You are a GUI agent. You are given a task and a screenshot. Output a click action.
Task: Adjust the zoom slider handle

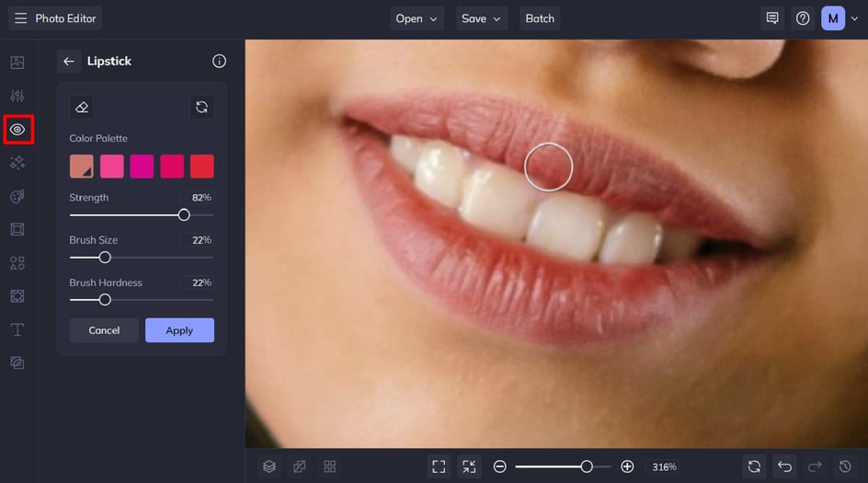click(x=587, y=467)
